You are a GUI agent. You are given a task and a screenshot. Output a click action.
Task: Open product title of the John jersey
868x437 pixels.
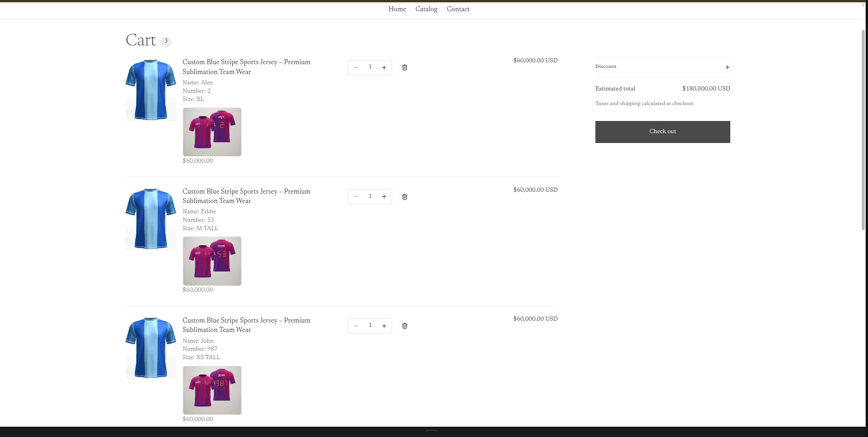tap(246, 325)
